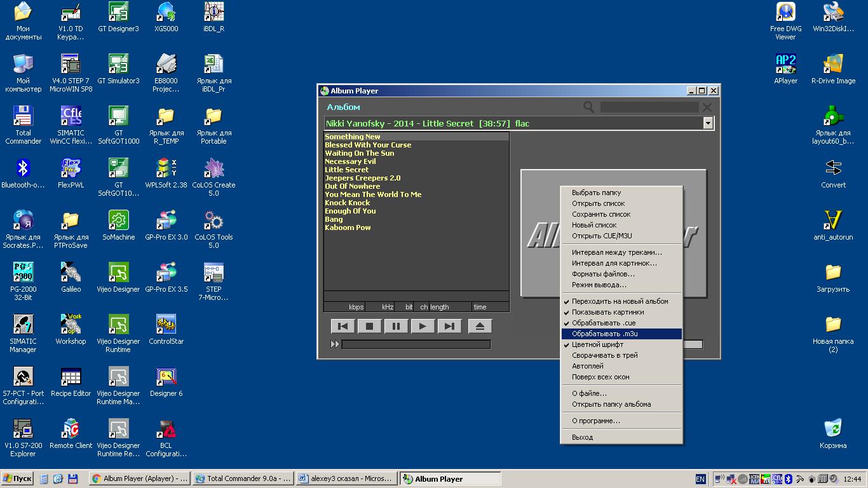Click the track seek progress bar
Screen dimensions: 868x488
(416, 344)
